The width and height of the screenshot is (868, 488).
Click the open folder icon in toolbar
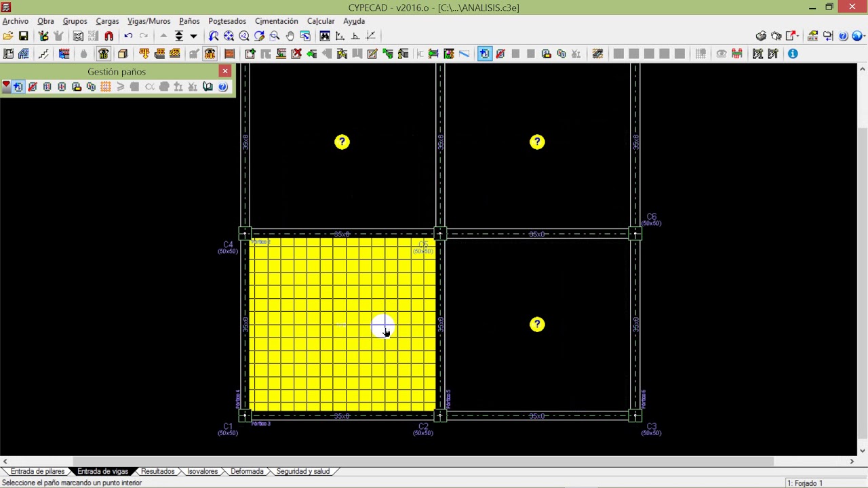8,36
